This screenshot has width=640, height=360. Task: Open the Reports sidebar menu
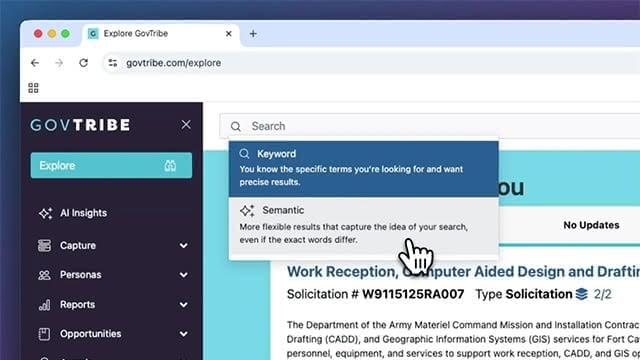(113, 304)
